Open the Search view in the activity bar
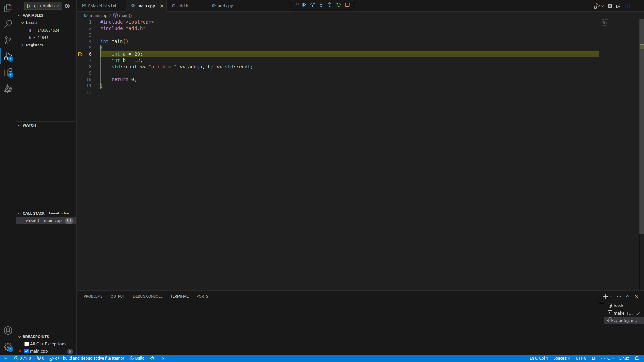Screen dimensions: 644x362 (x=8, y=24)
